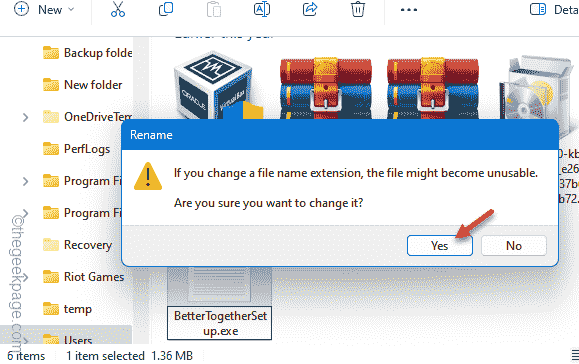Image resolution: width=579 pixels, height=364 pixels.
Task: Expand the OneDriveTemp tree node
Action: [25, 117]
